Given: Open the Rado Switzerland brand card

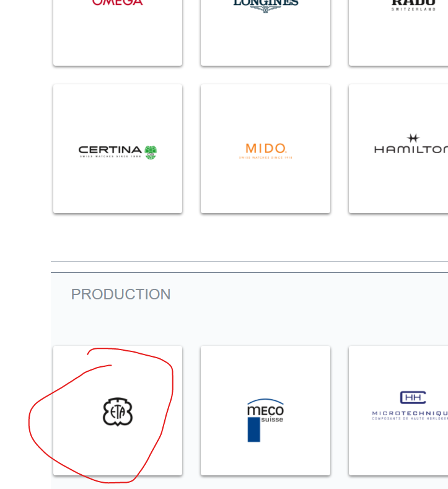Looking at the screenshot, I should 398,32.
